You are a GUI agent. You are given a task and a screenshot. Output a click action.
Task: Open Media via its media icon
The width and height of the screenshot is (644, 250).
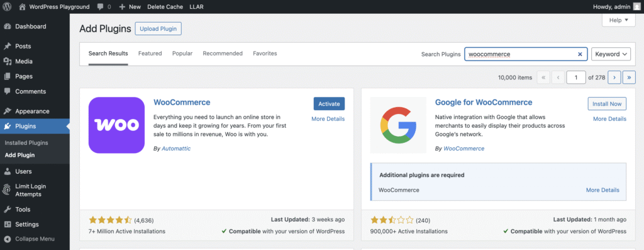pyautogui.click(x=8, y=61)
